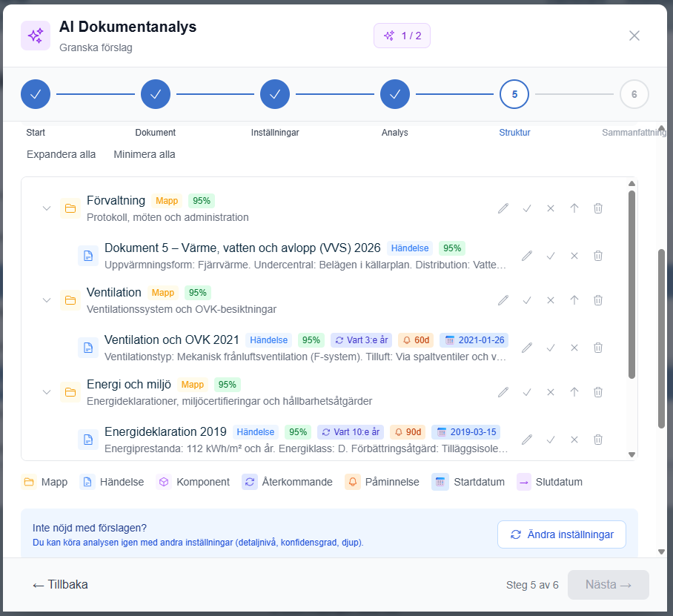Screen dimensions: 673x616
Task: Accept the Energi och miljö folder checkmark
Action: pyautogui.click(x=527, y=392)
